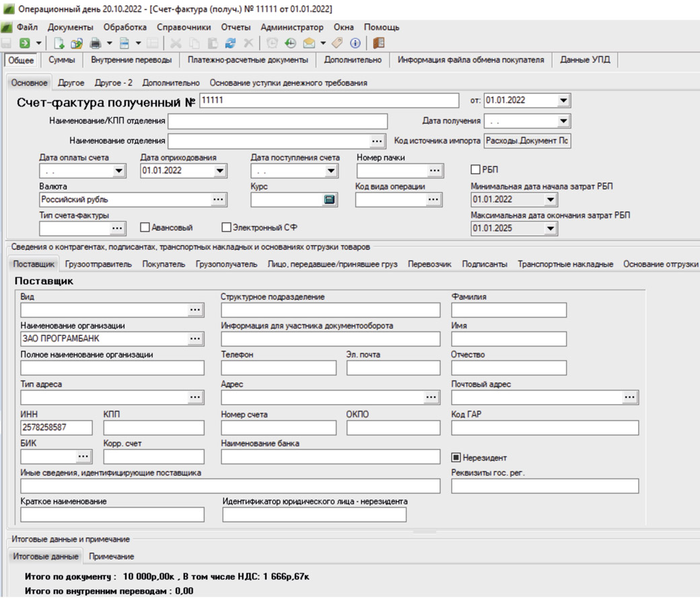Tick the Авансовый checkbox
The height and width of the screenshot is (598, 700).
click(x=145, y=228)
